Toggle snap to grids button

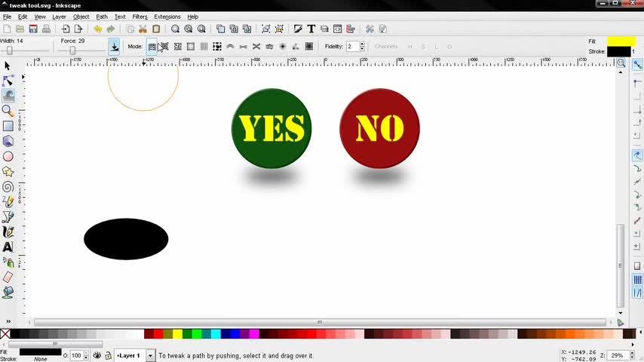coord(637,280)
